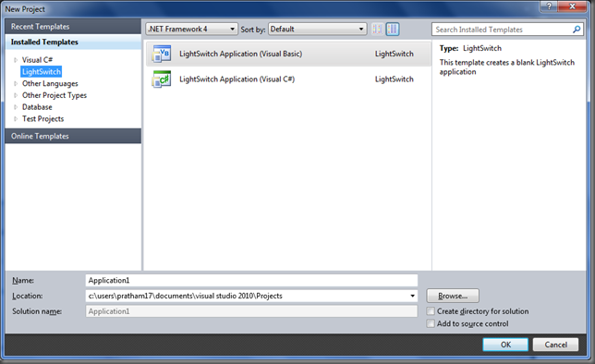595x364 pixels.
Task: Open the Location path dropdown arrow
Action: coord(412,296)
